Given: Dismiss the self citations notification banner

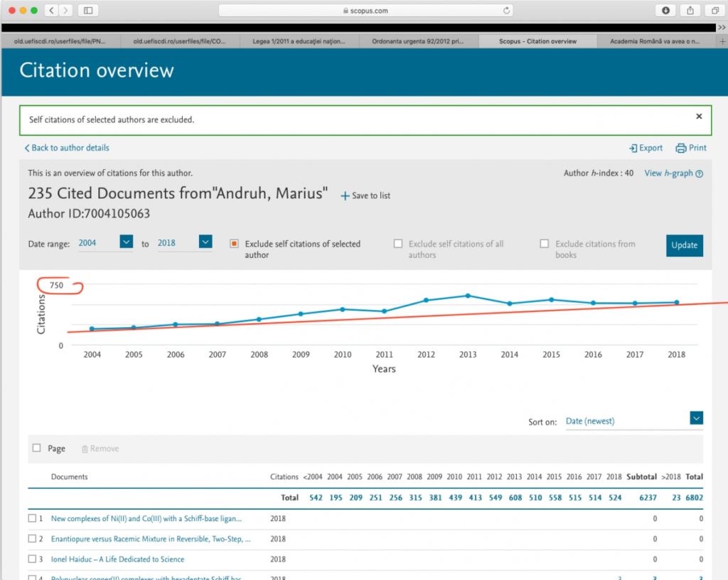Looking at the screenshot, I should point(699,117).
